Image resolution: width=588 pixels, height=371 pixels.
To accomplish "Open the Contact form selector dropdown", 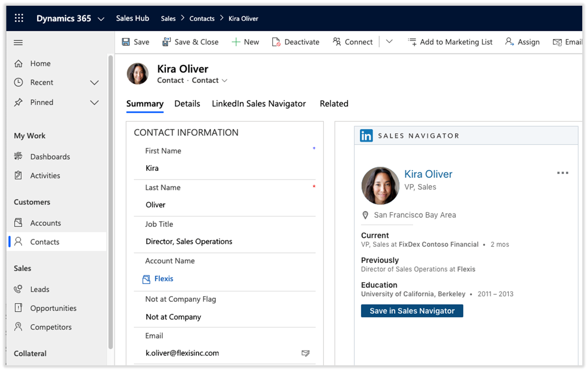I will point(224,81).
